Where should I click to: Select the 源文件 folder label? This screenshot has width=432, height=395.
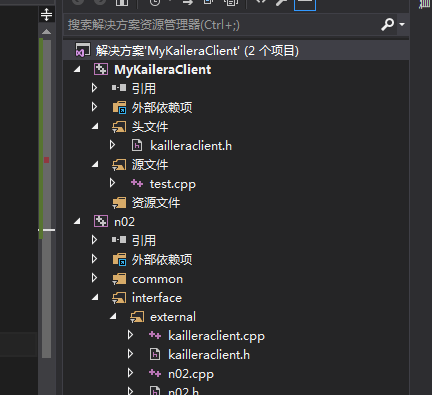[150, 164]
